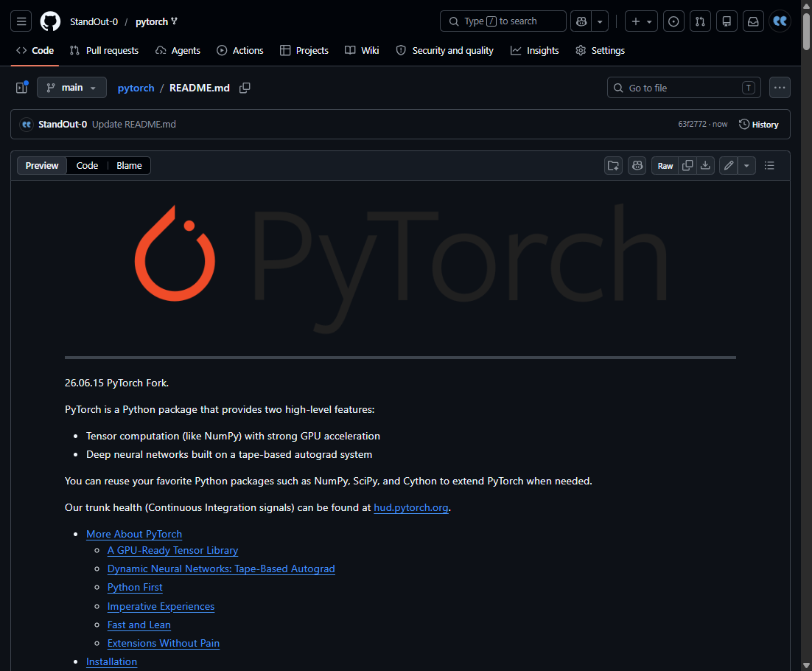Open commit 63f2772 hash link
Viewport: 812px width, 671px height.
pyautogui.click(x=692, y=125)
